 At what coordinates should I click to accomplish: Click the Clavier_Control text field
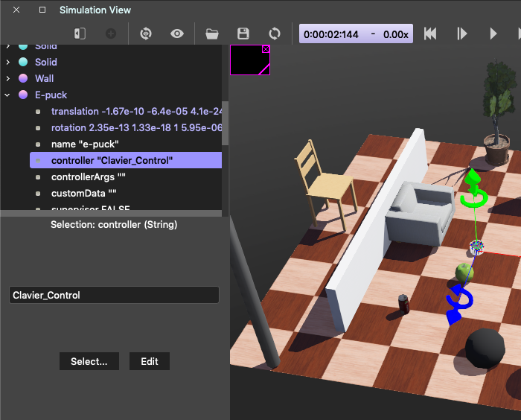(x=114, y=295)
